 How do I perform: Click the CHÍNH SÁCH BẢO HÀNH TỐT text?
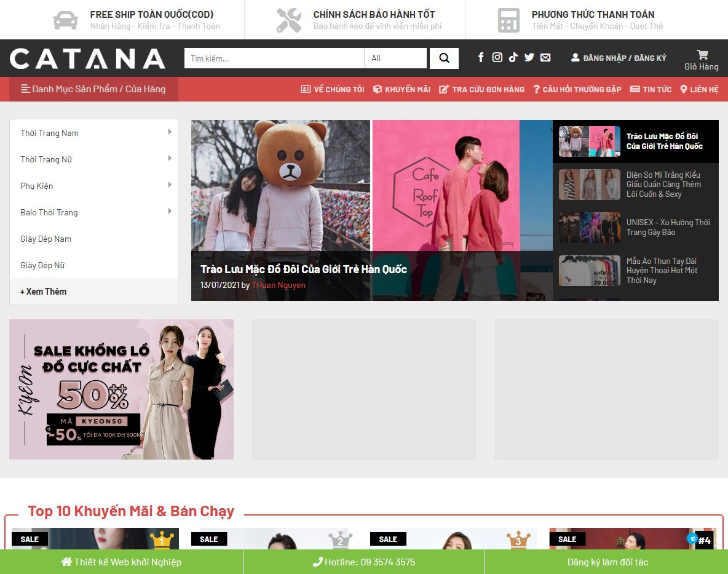(x=374, y=14)
